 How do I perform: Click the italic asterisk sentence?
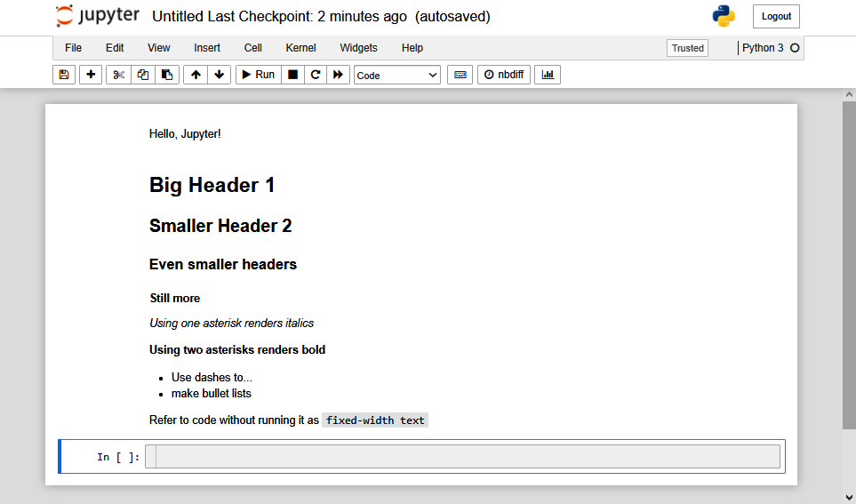coord(231,324)
